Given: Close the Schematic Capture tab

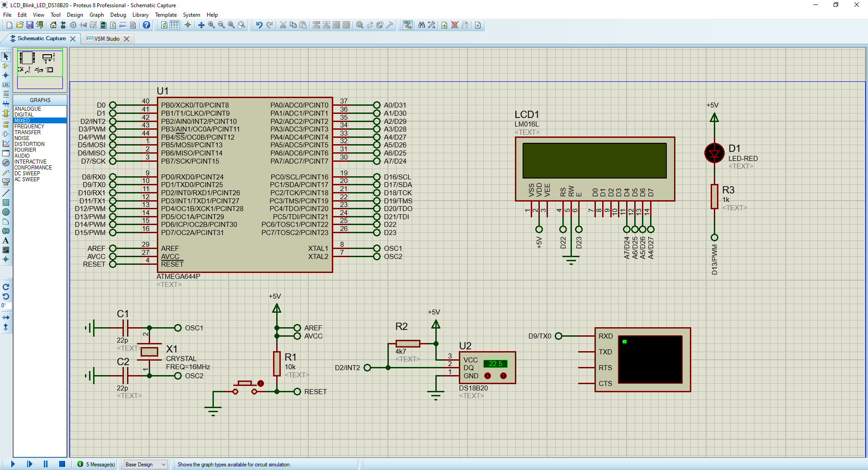Looking at the screenshot, I should 73,39.
